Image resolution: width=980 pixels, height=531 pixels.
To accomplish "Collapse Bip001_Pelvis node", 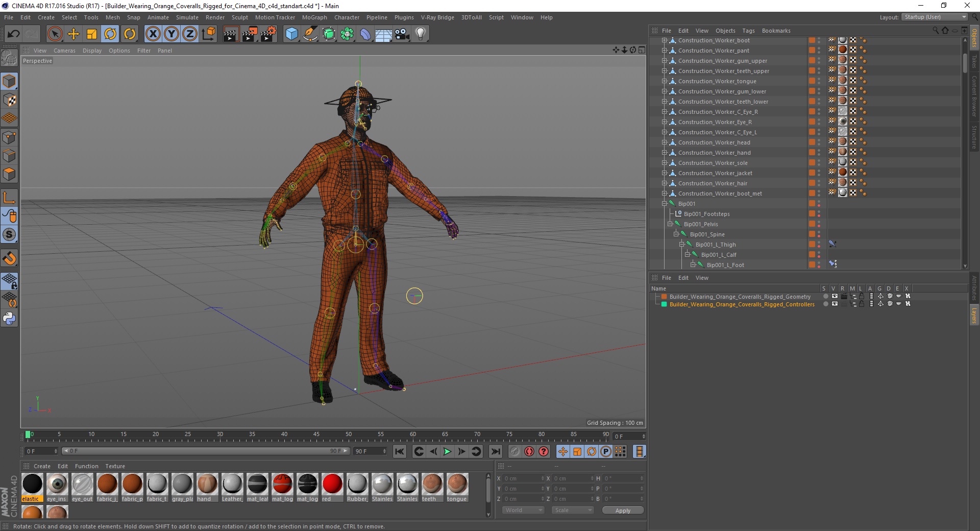I will (670, 224).
